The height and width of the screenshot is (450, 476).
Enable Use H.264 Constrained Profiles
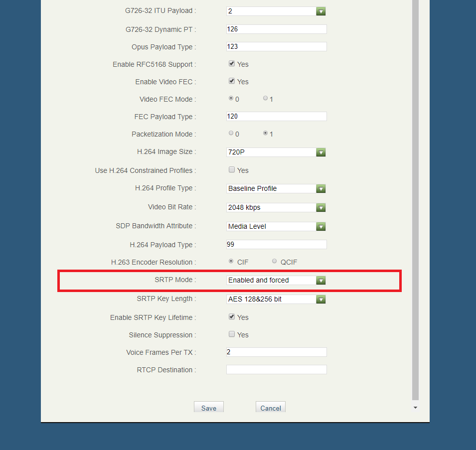[232, 170]
